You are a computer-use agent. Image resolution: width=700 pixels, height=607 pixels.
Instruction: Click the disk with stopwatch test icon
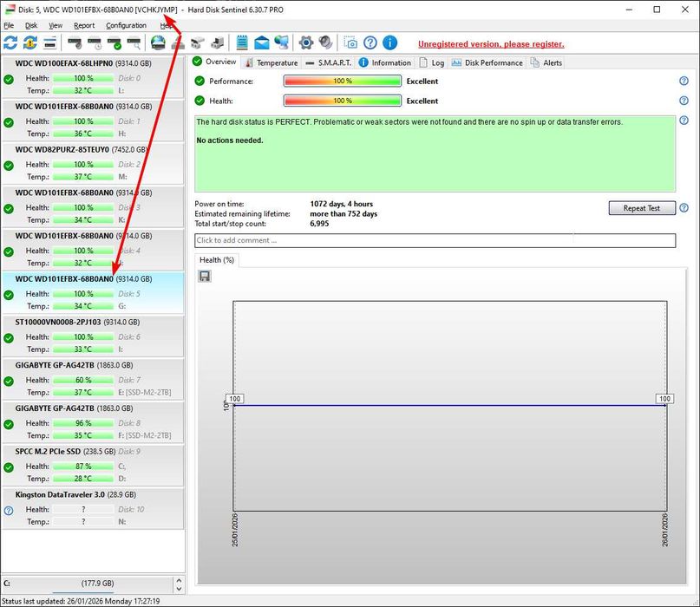click(75, 43)
